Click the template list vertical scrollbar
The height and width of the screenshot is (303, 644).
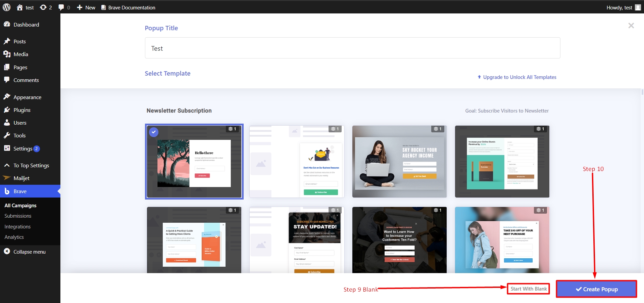[642, 92]
